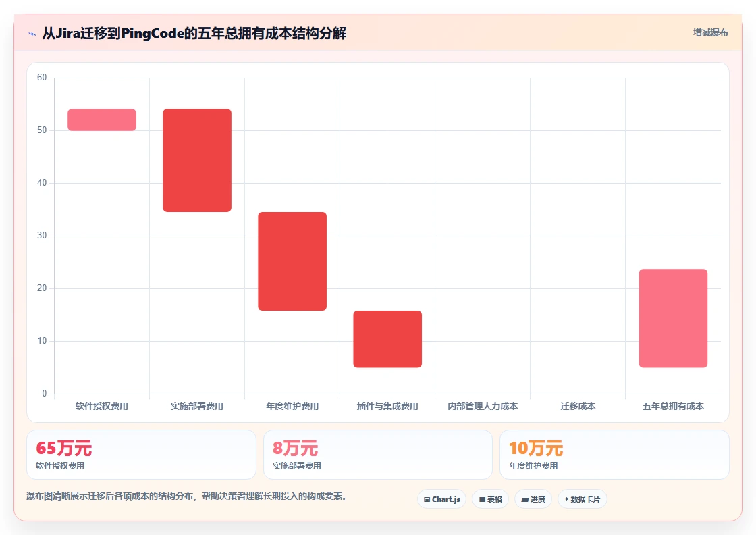This screenshot has height=535, width=756.
Task: Click 实施部署费用 caption under 8万元
Action: coord(296,466)
